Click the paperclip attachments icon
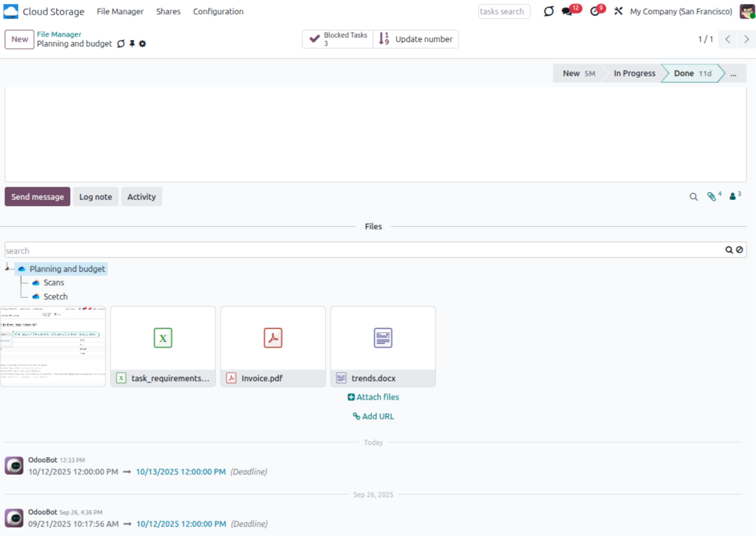The image size is (756, 536). pyautogui.click(x=712, y=197)
